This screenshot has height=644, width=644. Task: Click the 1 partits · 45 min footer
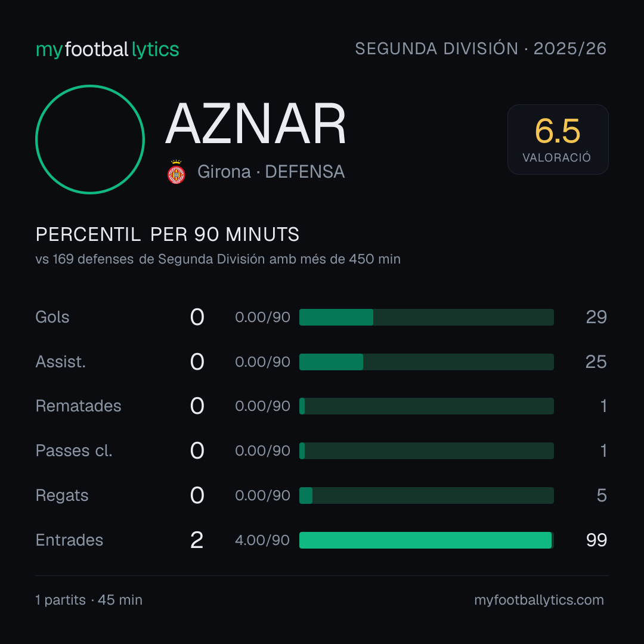(89, 600)
